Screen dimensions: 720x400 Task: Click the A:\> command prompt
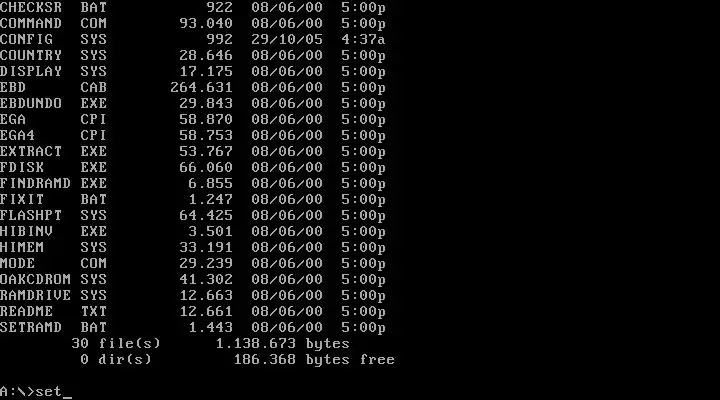[17, 391]
